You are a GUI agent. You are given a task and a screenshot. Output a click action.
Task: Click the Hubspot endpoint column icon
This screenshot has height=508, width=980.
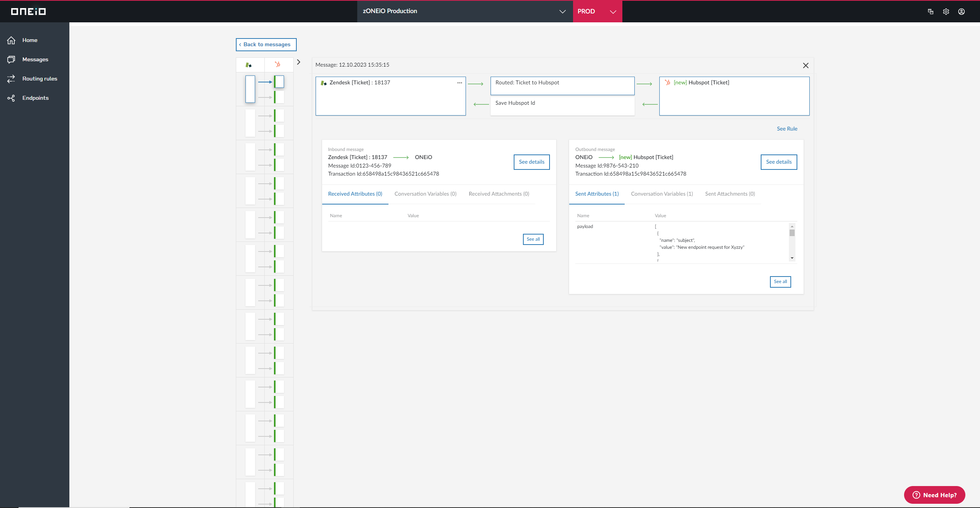point(277,65)
